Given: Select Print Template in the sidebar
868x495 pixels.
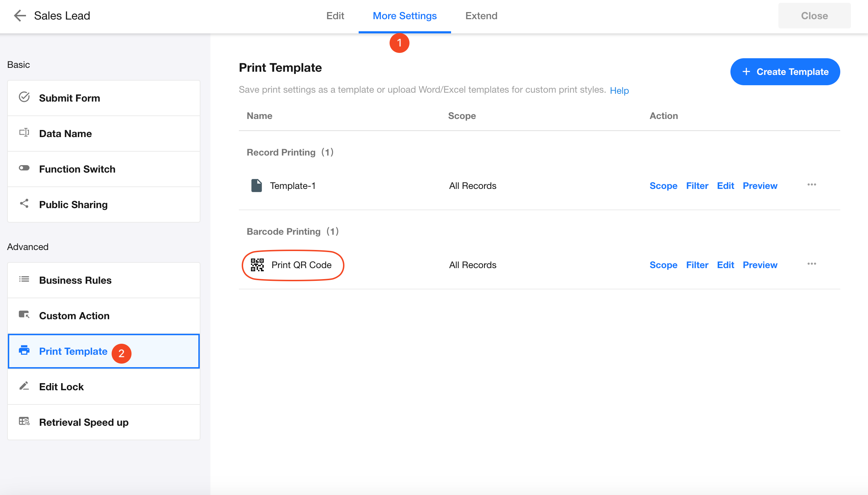Looking at the screenshot, I should coord(73,351).
